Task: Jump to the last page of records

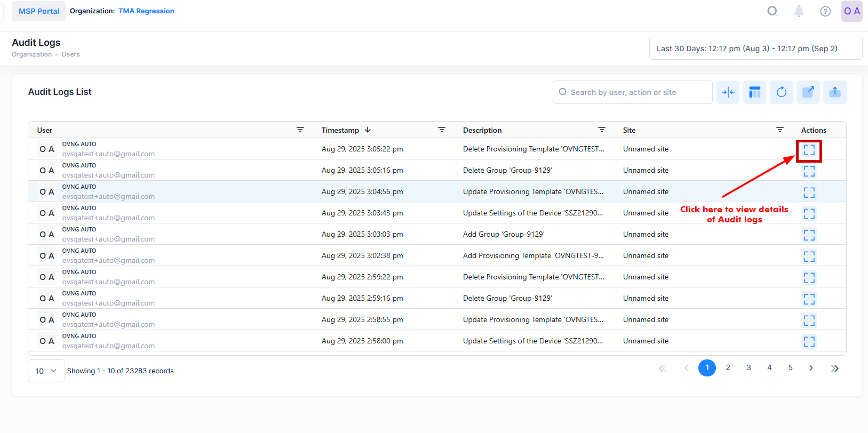Action: point(834,368)
